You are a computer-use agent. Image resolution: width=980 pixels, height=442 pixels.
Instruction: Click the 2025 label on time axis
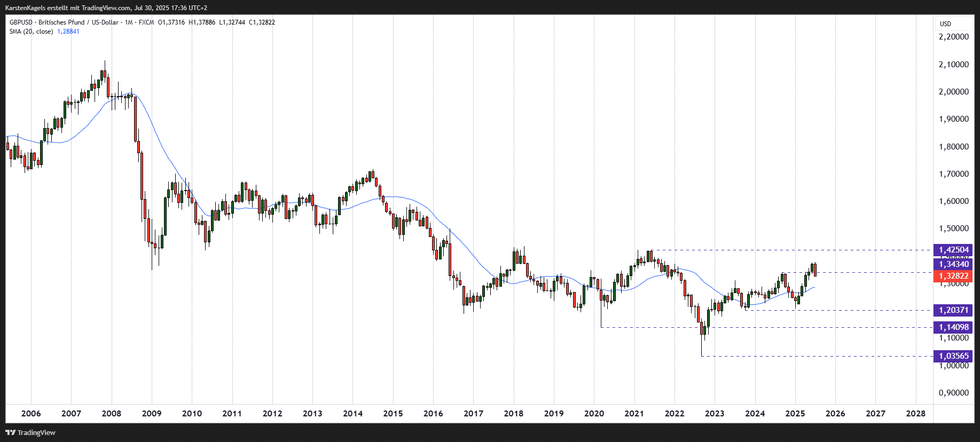795,413
